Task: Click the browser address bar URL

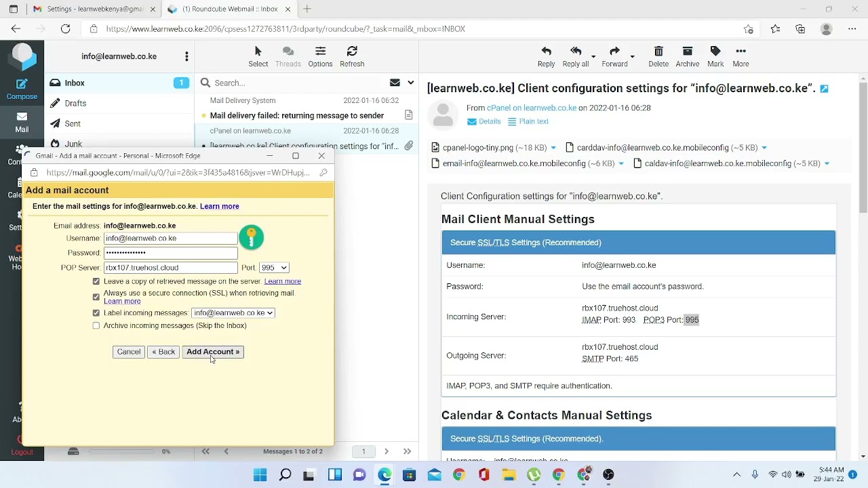Action: click(x=285, y=28)
